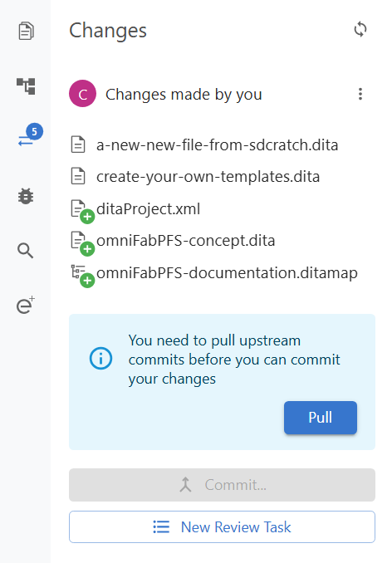Open the Files view sidebar icon
The height and width of the screenshot is (563, 392).
[26, 31]
